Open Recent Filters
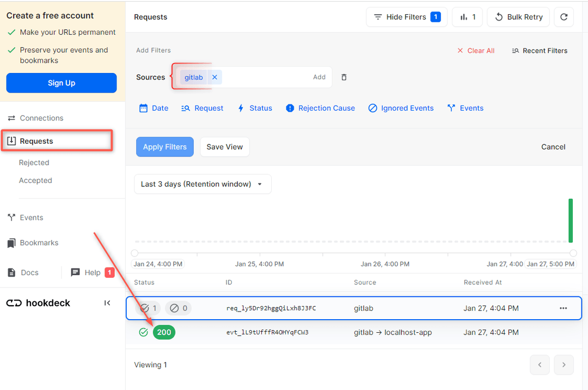The height and width of the screenshot is (390, 588). (540, 50)
